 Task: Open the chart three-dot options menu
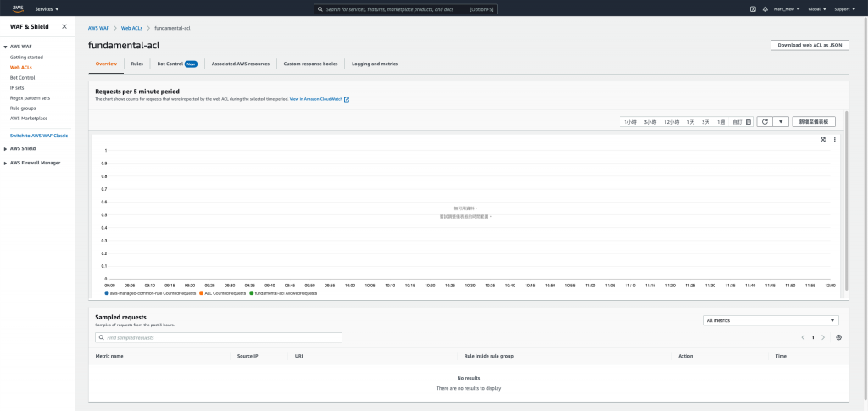834,140
